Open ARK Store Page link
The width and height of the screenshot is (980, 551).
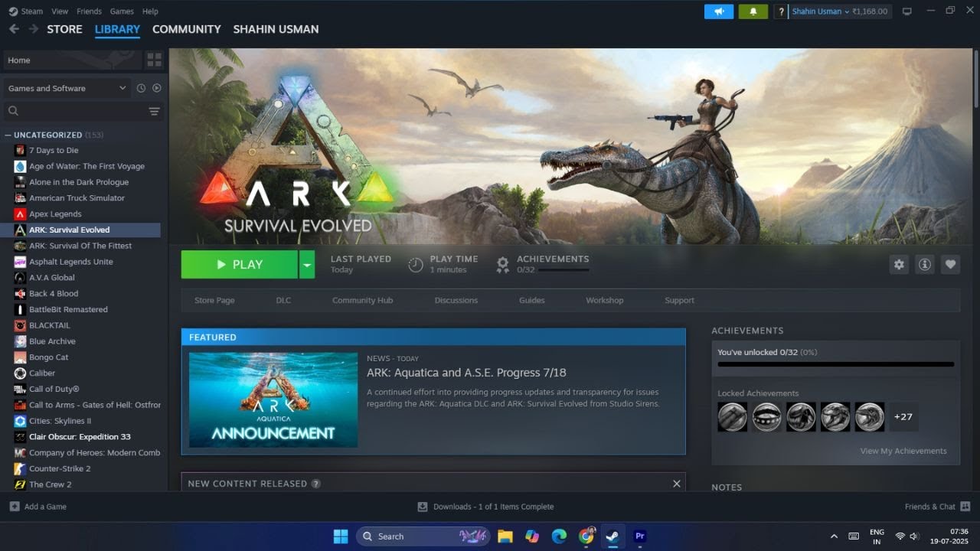pyautogui.click(x=214, y=300)
